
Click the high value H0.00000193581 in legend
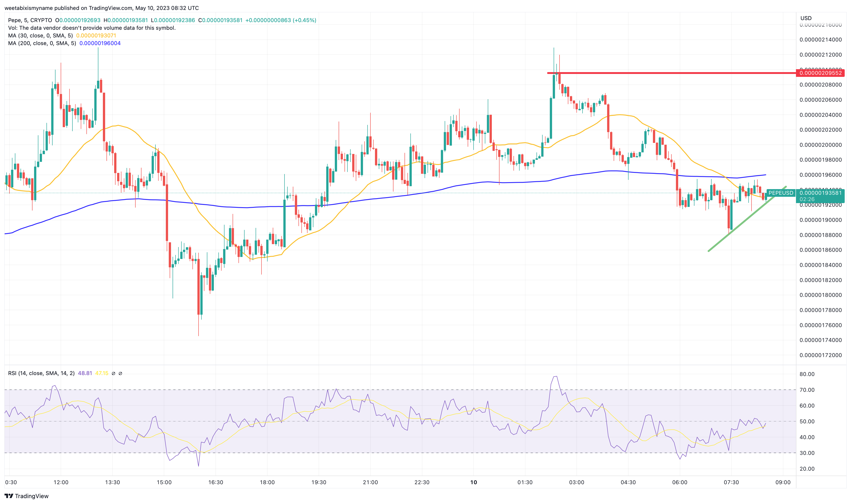126,20
